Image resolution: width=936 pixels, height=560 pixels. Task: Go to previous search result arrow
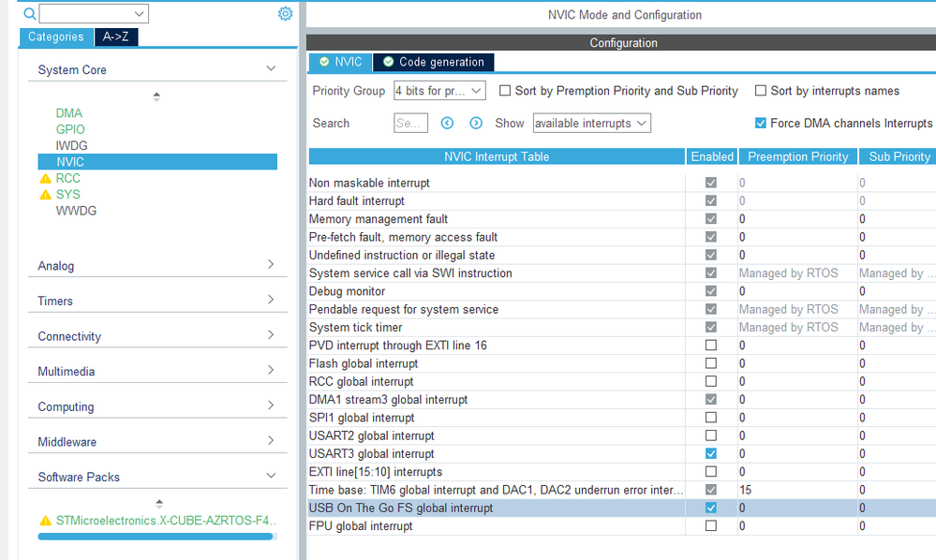(x=447, y=123)
